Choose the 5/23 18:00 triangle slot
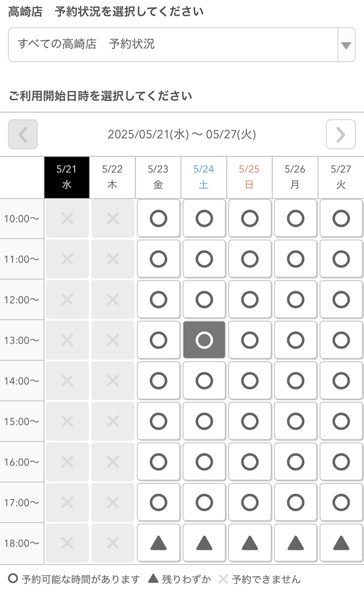The image size is (364, 600). coord(158,543)
